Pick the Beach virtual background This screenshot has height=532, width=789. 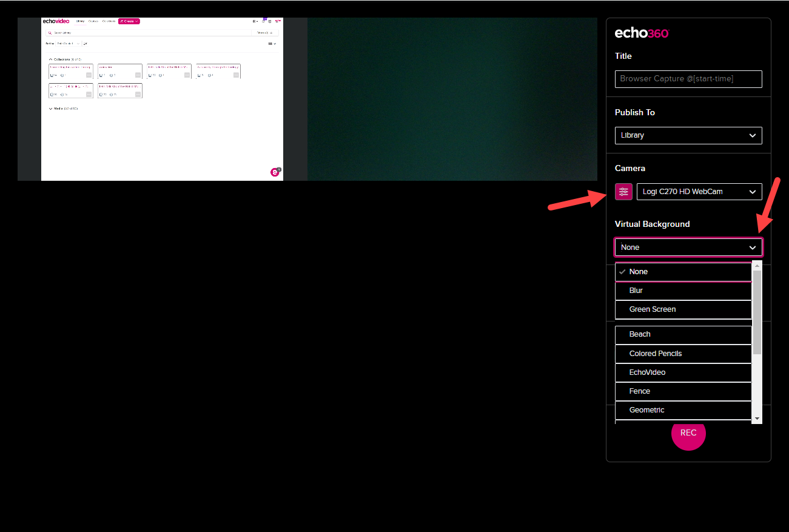[x=683, y=334]
